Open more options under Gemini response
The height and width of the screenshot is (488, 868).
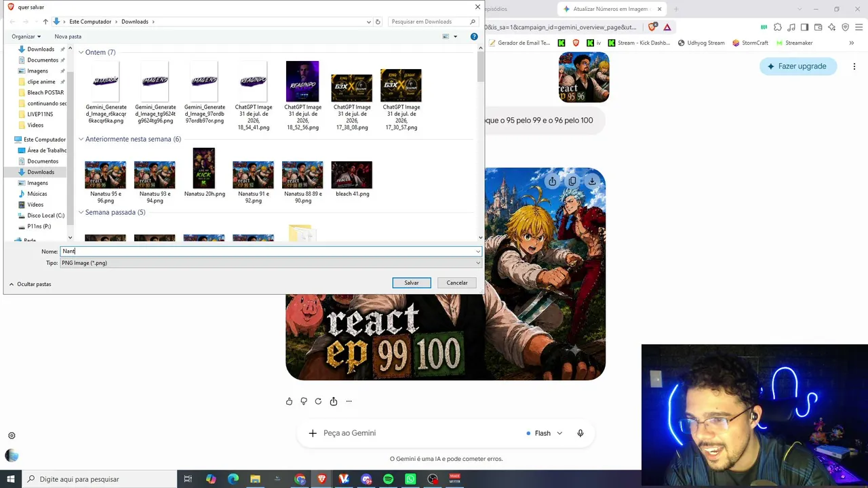349,401
